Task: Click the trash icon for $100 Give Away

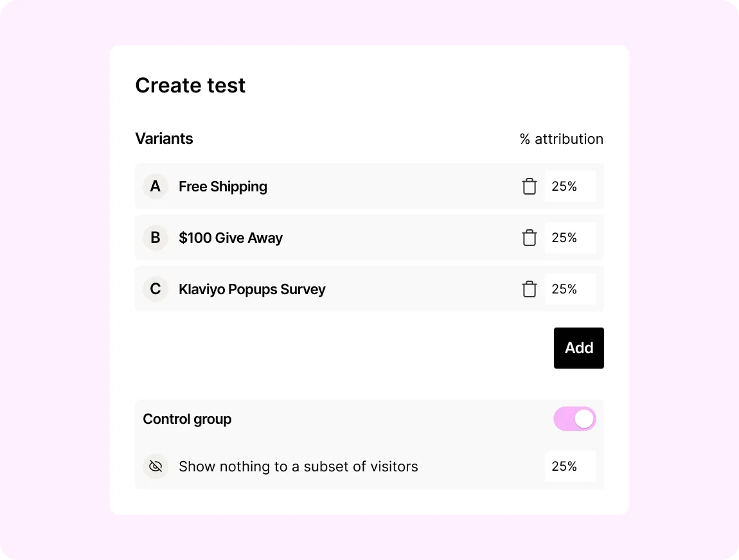Action: point(529,238)
